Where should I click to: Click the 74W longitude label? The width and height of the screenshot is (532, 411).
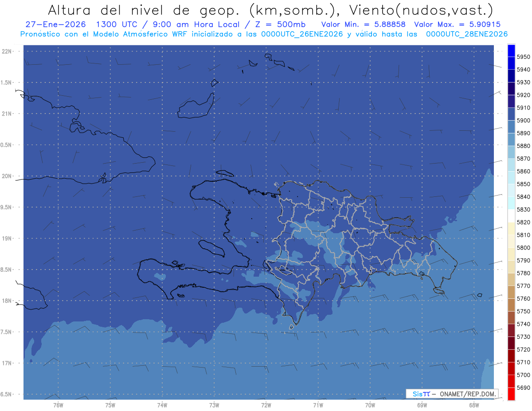pos(162,405)
